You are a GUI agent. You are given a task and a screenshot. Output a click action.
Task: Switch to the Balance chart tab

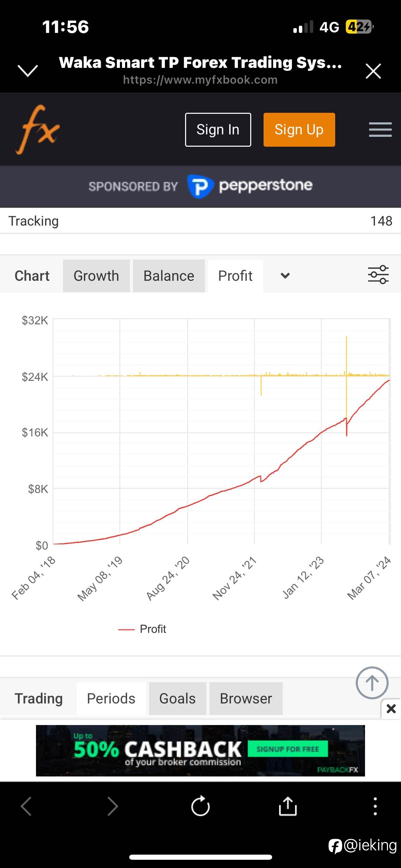click(x=169, y=276)
